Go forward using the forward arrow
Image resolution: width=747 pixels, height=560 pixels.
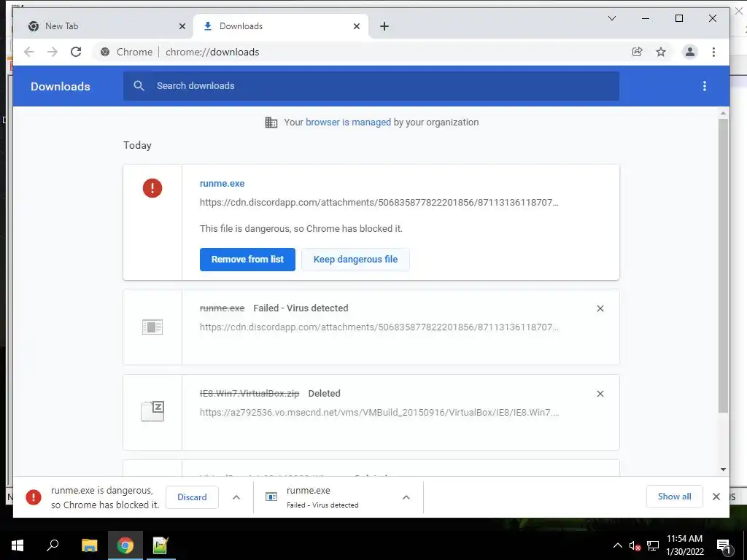(53, 52)
